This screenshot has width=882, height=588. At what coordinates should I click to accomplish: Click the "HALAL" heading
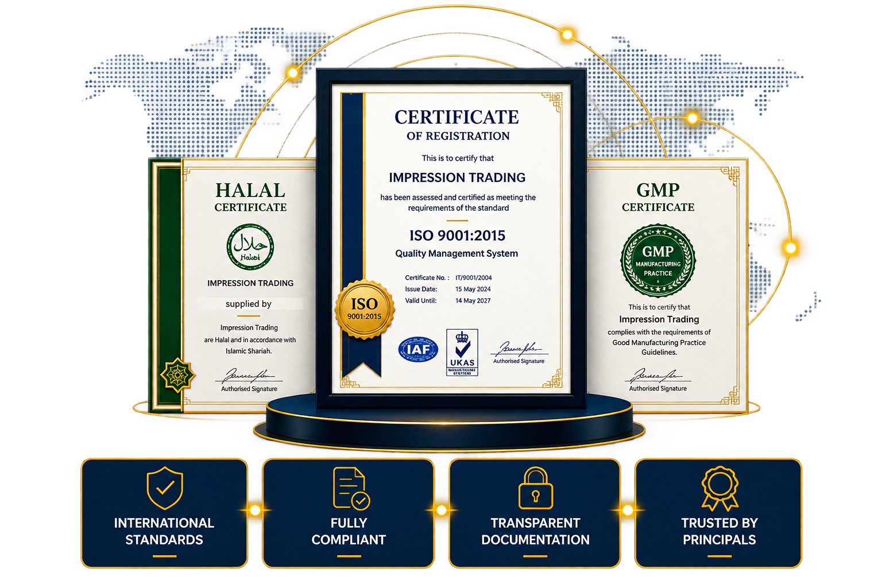[x=250, y=190]
